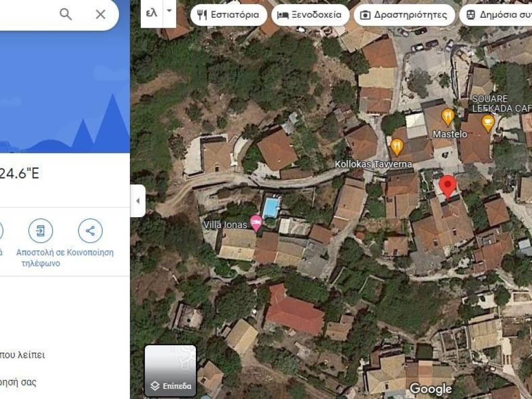532x399 pixels.
Task: Open the Square Lefkada Cafe marker
Action: point(488,123)
